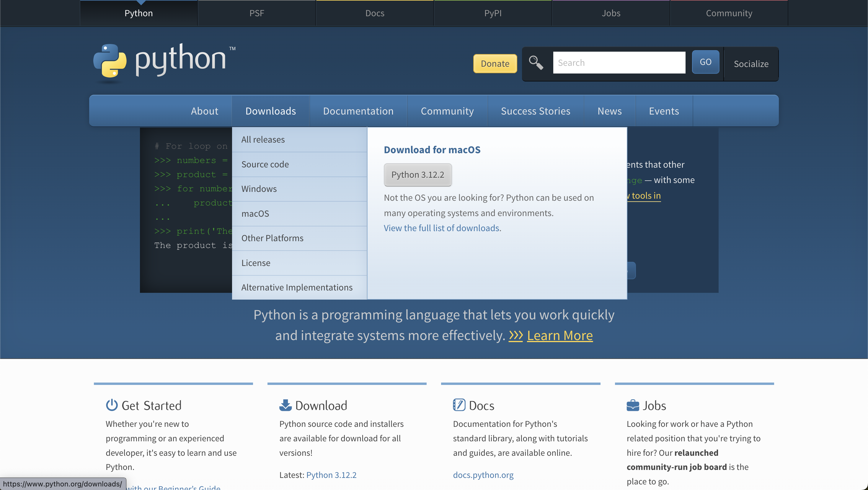
Task: Click the Docs notepad icon
Action: pyautogui.click(x=459, y=405)
